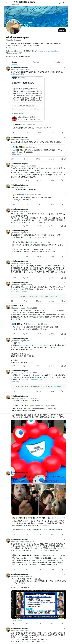Open more options on the Dec 22, 2024 post

[65, 68]
